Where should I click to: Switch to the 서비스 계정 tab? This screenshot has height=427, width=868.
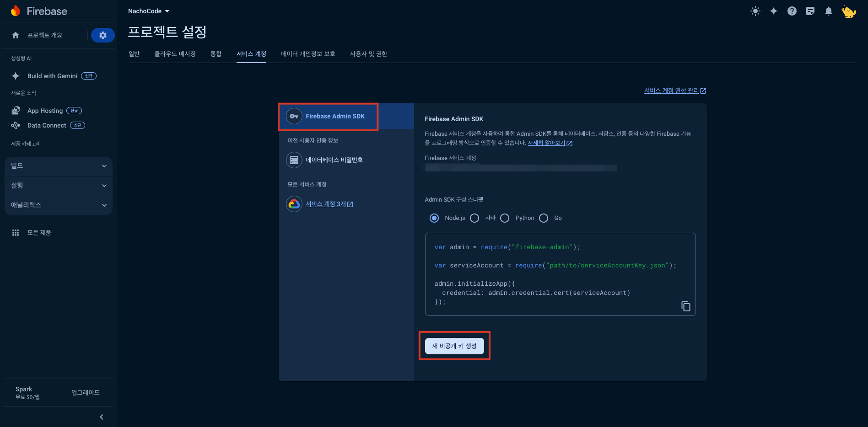pyautogui.click(x=251, y=54)
